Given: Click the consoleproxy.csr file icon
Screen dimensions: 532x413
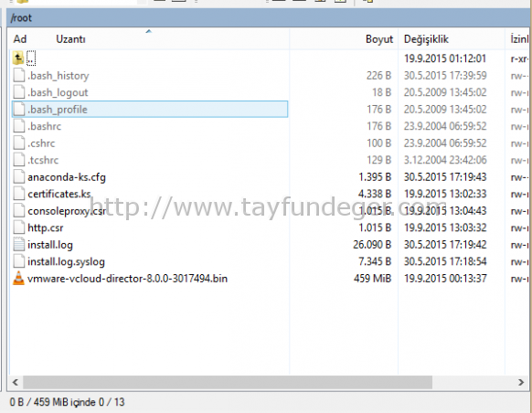Looking at the screenshot, I should (18, 210).
